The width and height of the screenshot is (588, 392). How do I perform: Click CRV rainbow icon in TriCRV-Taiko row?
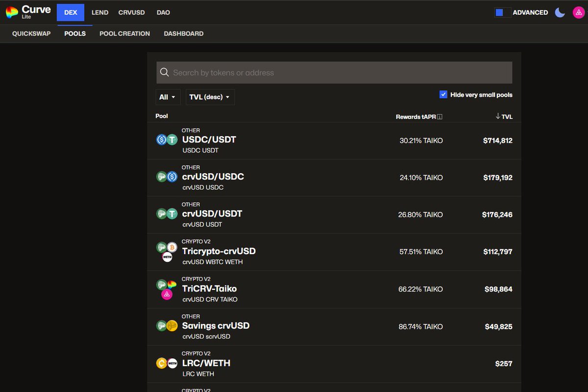point(171,285)
